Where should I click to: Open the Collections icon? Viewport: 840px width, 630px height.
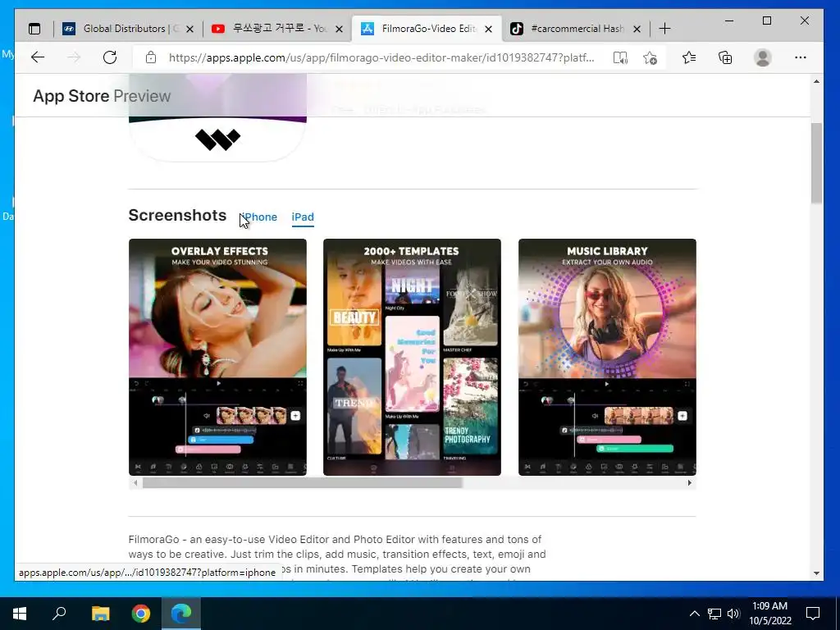tap(725, 57)
